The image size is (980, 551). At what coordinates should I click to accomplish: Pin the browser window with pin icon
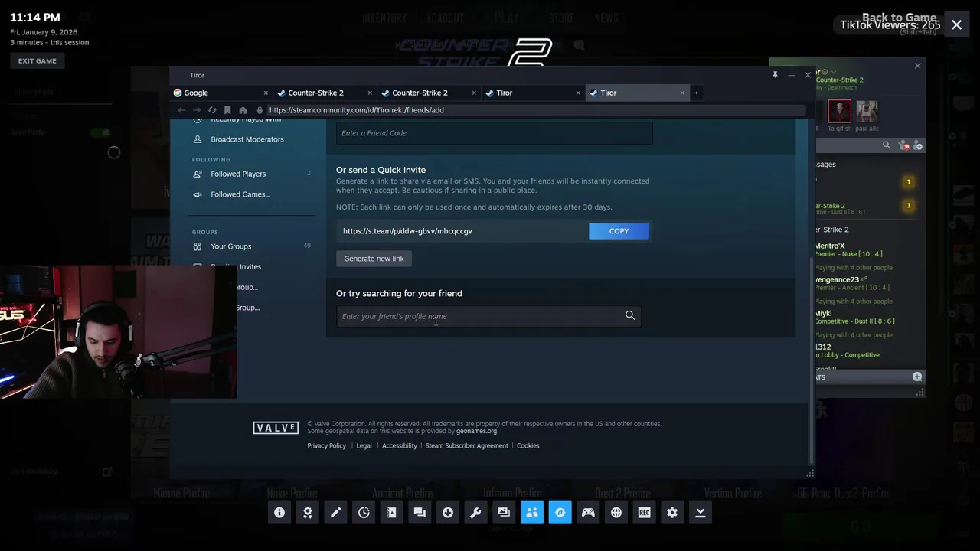coord(775,75)
